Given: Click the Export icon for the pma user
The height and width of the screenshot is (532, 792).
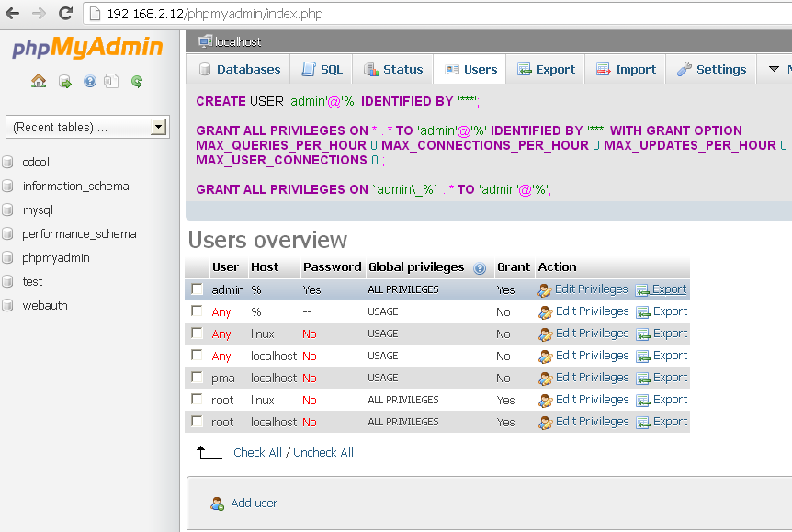Looking at the screenshot, I should (643, 378).
